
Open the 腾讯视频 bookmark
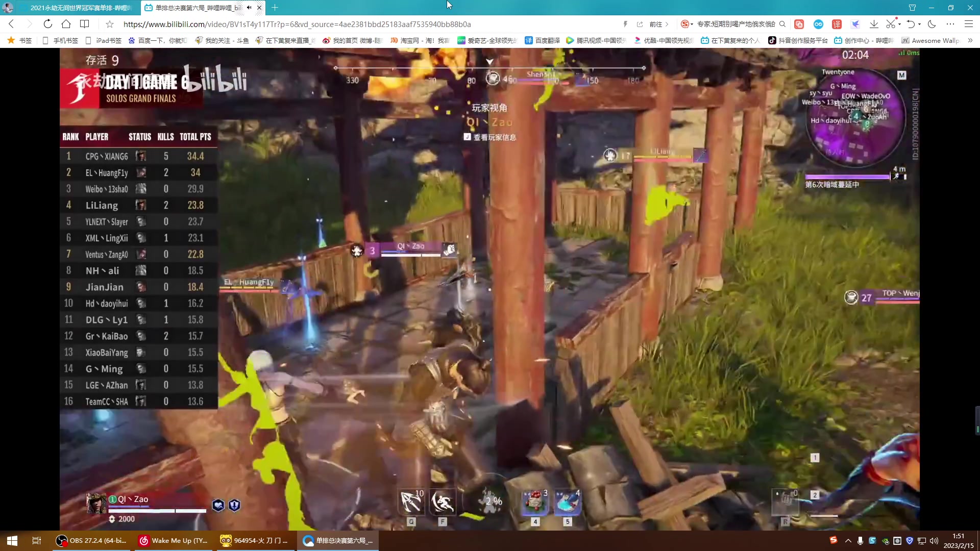pyautogui.click(x=596, y=40)
